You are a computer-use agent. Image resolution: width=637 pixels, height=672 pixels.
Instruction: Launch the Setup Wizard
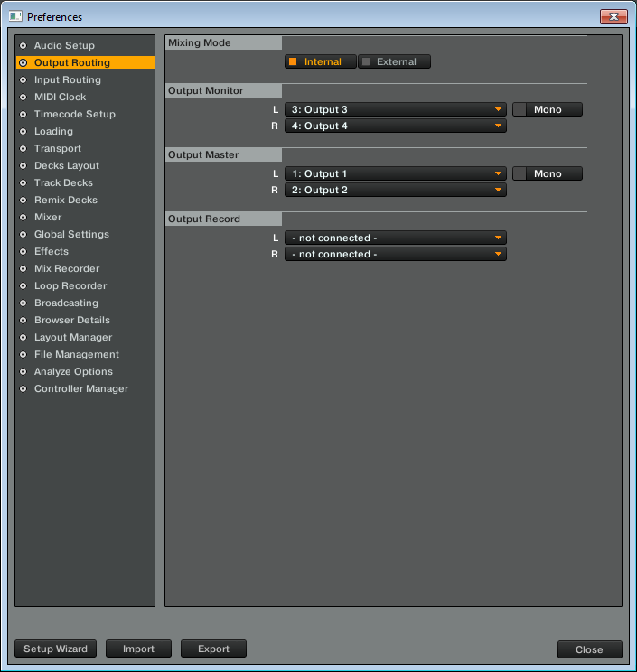pos(56,649)
